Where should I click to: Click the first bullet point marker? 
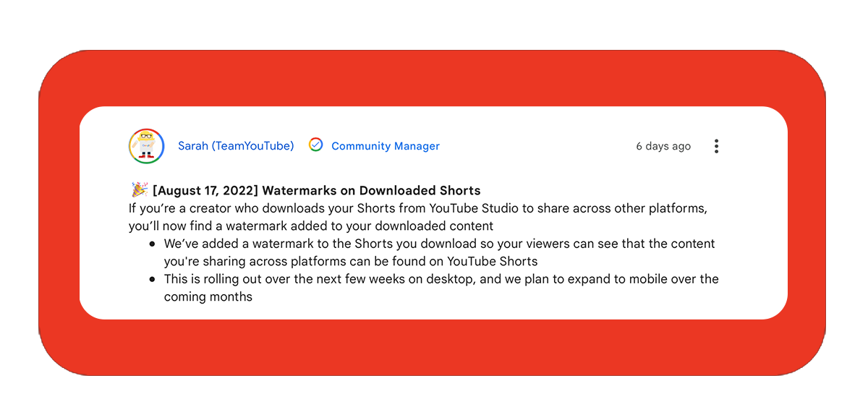tap(152, 244)
